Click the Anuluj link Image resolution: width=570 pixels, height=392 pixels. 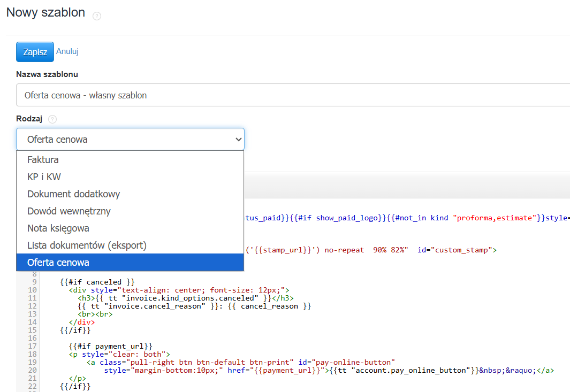click(x=67, y=51)
